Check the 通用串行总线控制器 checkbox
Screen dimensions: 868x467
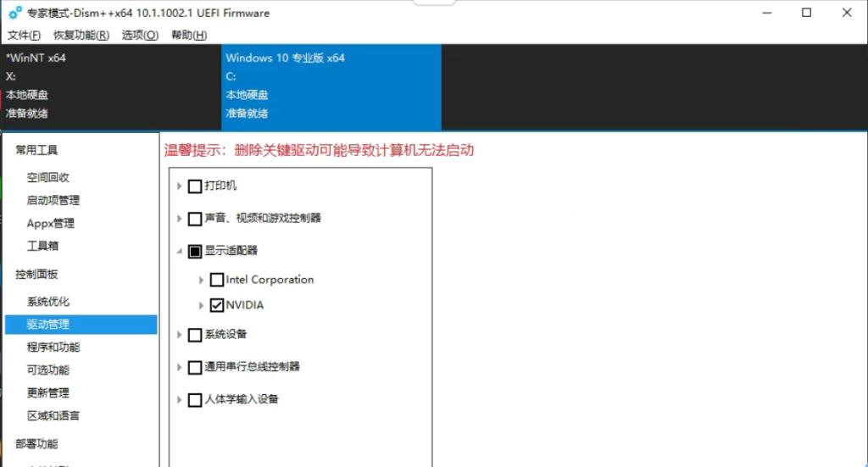pyautogui.click(x=195, y=367)
